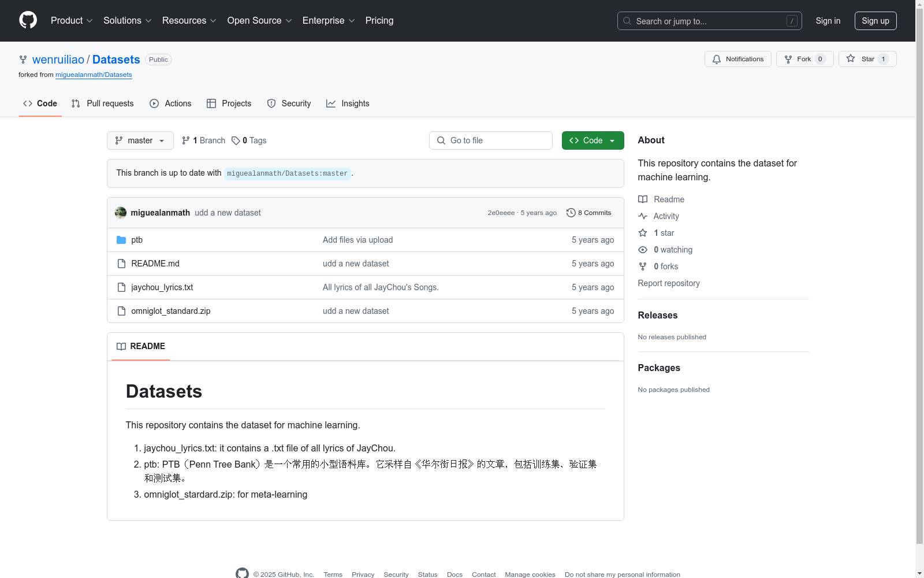Click the star icon beside 1 star
924x578 pixels.
(x=643, y=233)
